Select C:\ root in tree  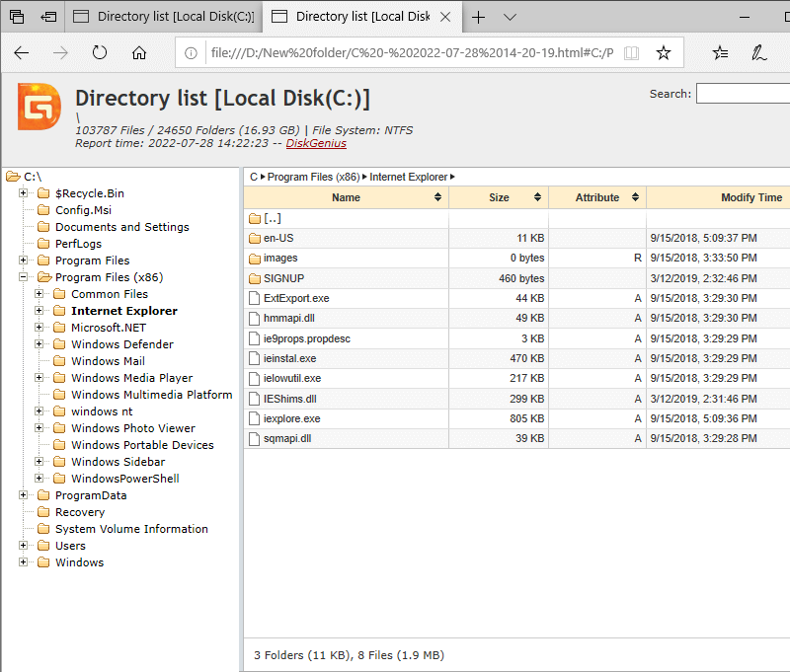[x=33, y=177]
